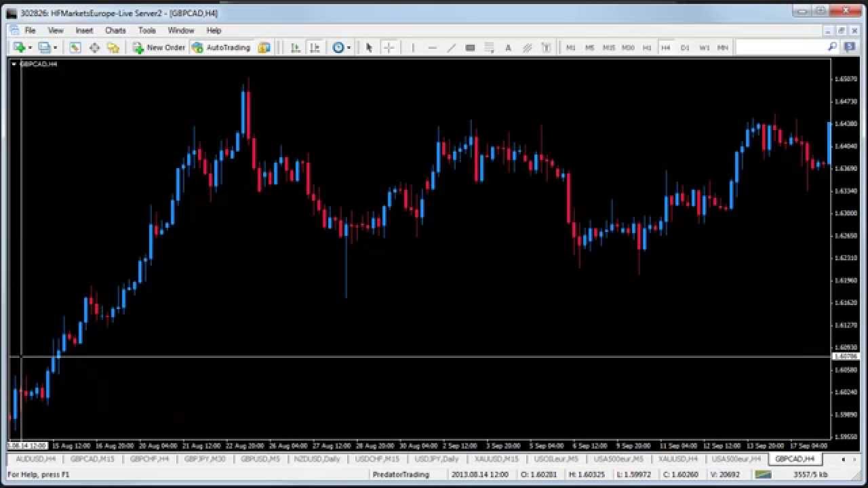Image resolution: width=868 pixels, height=488 pixels.
Task: Open the Tools menu
Action: click(147, 30)
